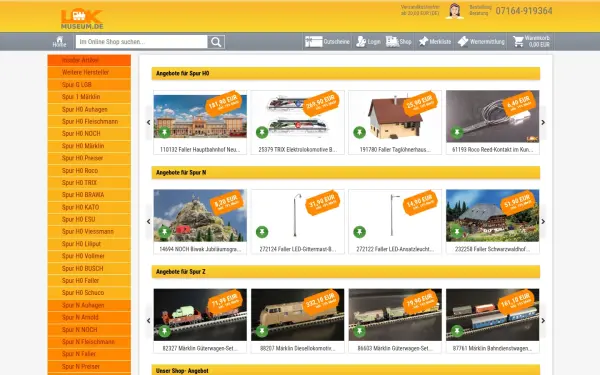The width and height of the screenshot is (600, 375).
Task: Open 61193 Roco Reed-Kontakt link
Action: click(x=492, y=150)
